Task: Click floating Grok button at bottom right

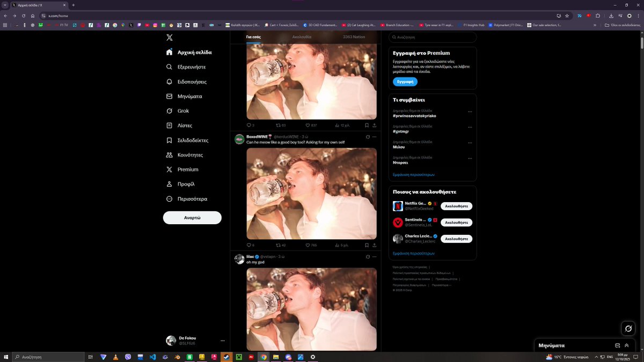Action: click(628, 328)
